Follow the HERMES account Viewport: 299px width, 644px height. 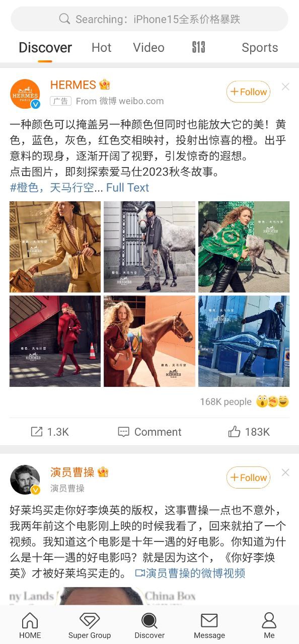tap(248, 92)
